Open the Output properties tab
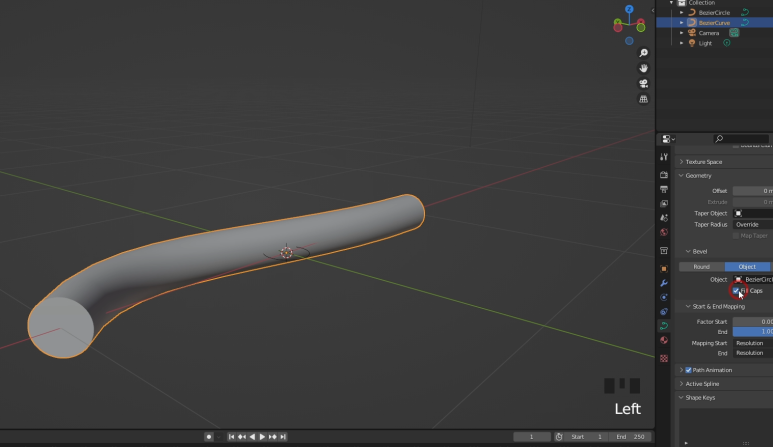The width and height of the screenshot is (773, 447). coord(664,189)
